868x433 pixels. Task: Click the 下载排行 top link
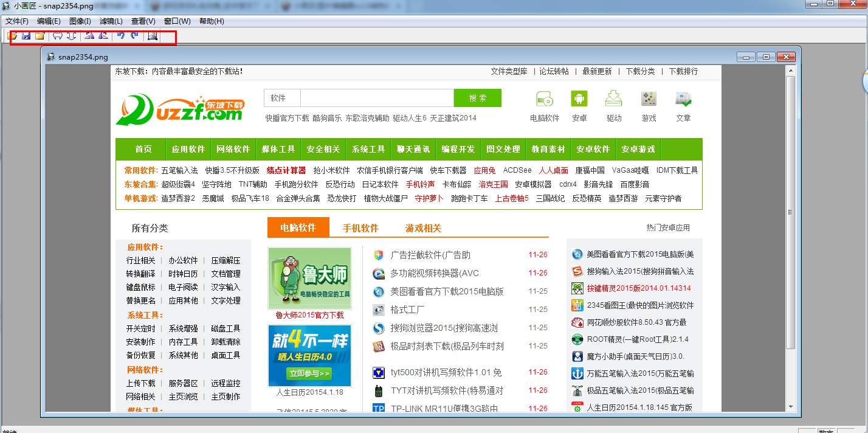tap(684, 71)
